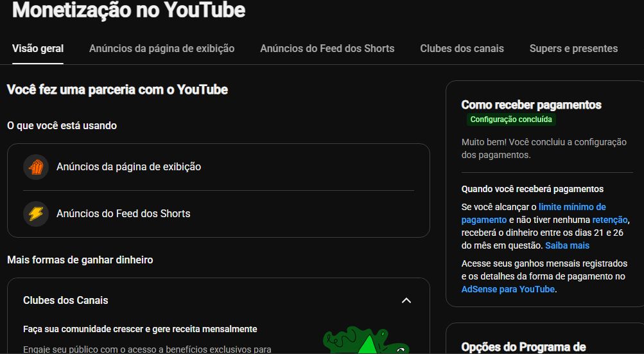Click Faça sua comunidade crescer e gere receita text
644x354 pixels.
pos(140,330)
